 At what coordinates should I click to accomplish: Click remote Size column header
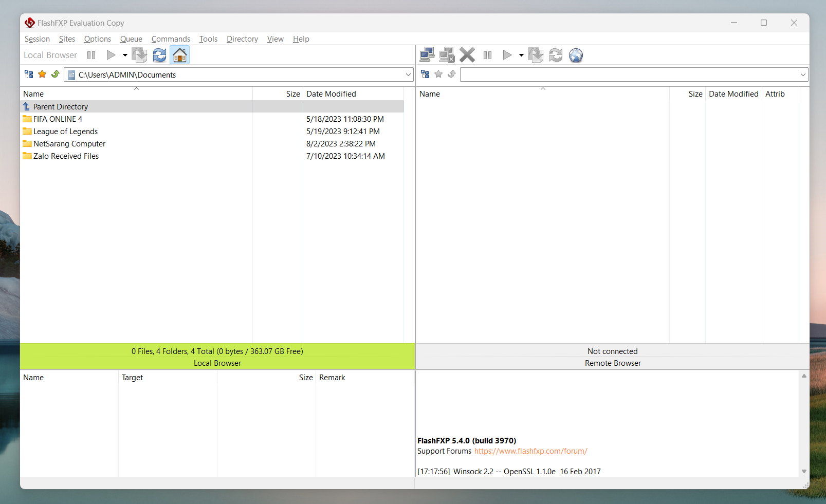688,94
